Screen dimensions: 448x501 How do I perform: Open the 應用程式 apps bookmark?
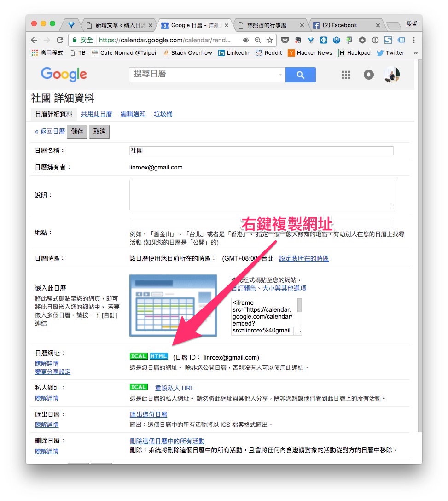click(47, 52)
